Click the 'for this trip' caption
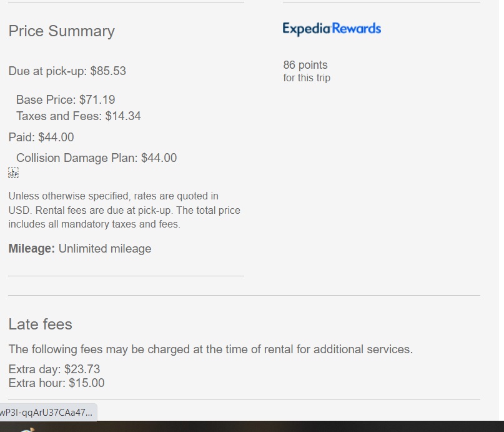 pyautogui.click(x=307, y=78)
